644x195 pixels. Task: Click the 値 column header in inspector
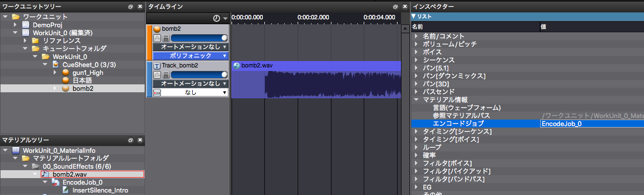(x=592, y=26)
